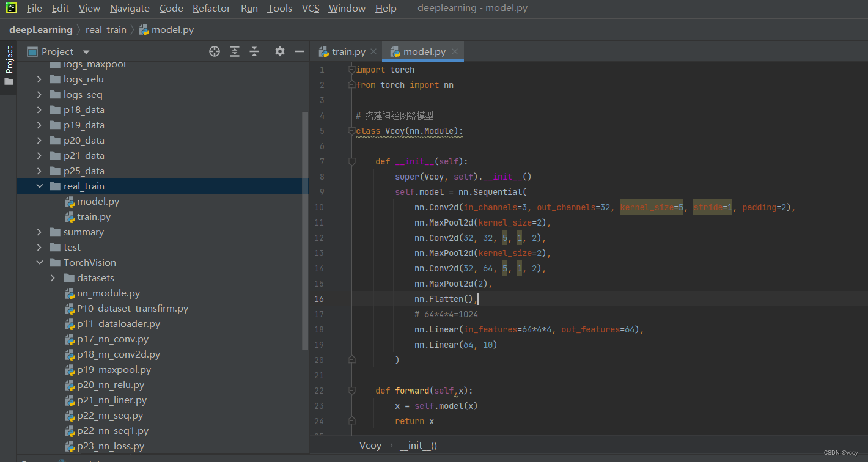
Task: Click the Locate/Select Opened File target icon
Action: [x=215, y=51]
